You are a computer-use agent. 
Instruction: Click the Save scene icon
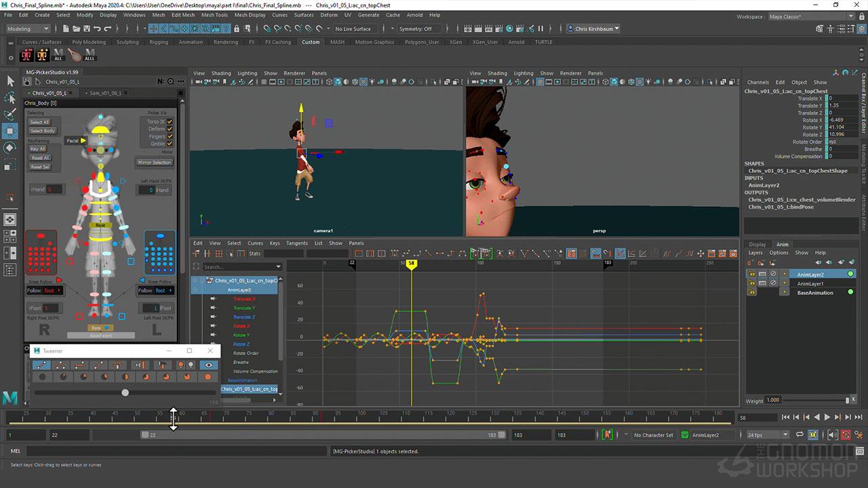pos(87,29)
